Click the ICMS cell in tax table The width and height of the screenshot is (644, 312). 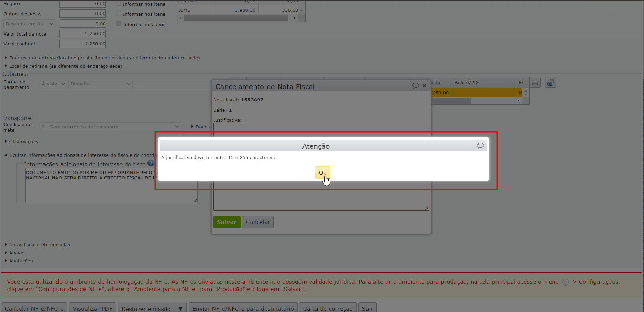(x=196, y=10)
